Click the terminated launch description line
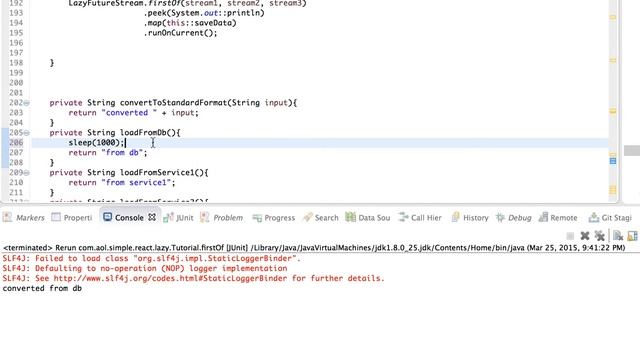Viewport: 640px width, 360px height. (314, 248)
